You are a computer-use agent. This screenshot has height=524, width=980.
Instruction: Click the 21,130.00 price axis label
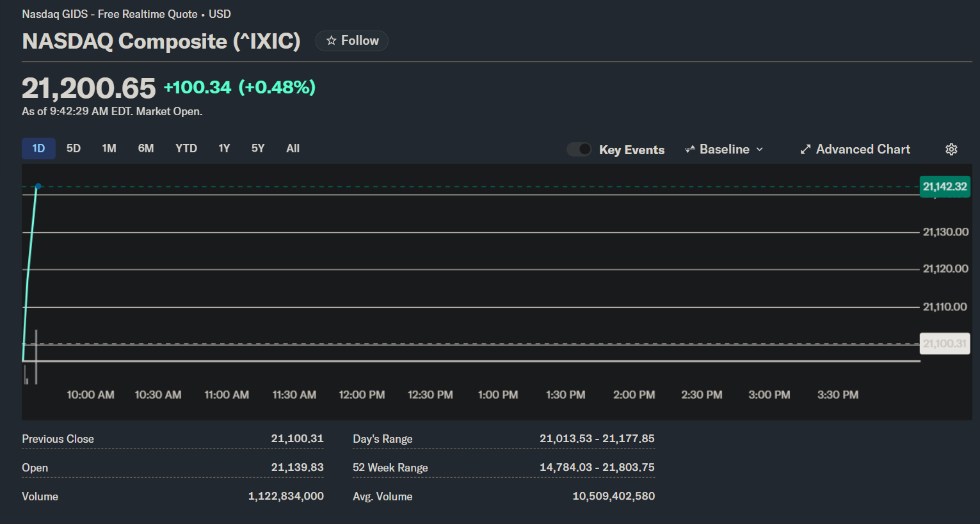coord(945,232)
